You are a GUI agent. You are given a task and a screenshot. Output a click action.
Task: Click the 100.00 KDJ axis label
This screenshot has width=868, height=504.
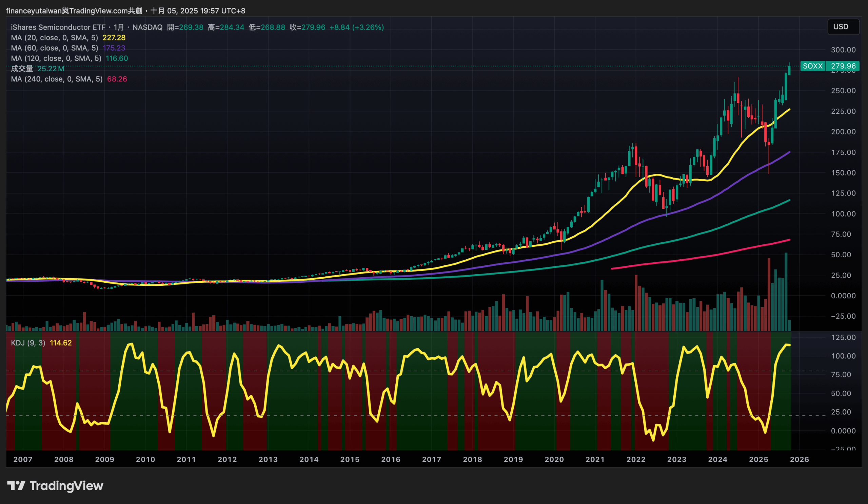(843, 356)
